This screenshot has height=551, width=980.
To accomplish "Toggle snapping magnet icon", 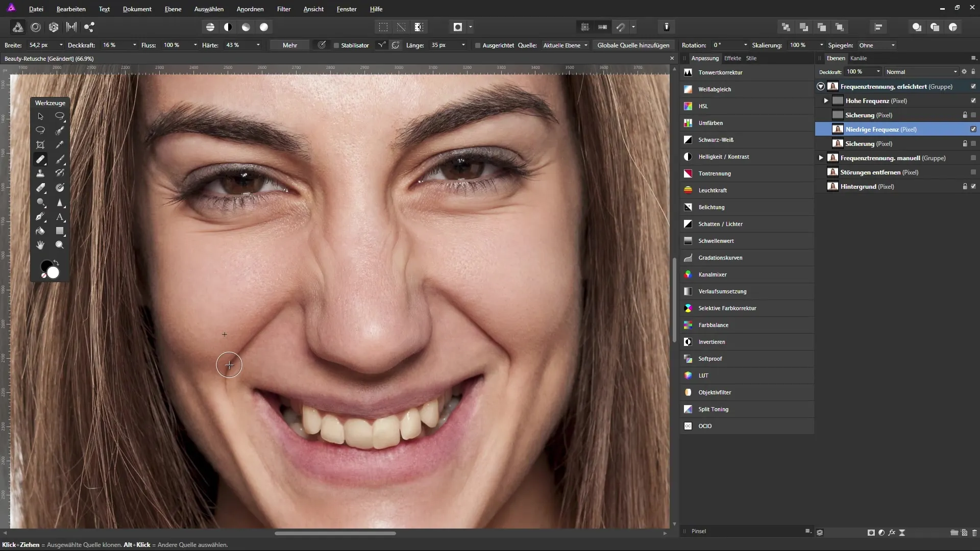I will coord(621,27).
